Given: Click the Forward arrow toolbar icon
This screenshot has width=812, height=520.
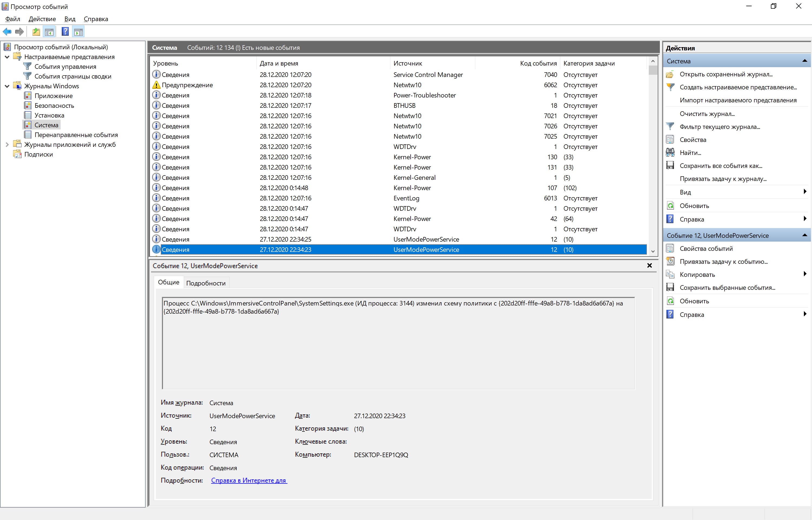Looking at the screenshot, I should click(19, 32).
